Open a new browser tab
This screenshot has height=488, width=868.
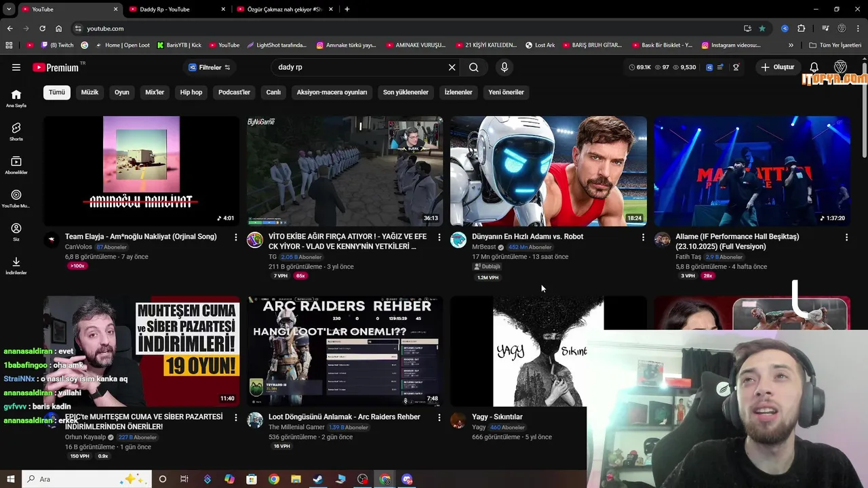pos(347,9)
